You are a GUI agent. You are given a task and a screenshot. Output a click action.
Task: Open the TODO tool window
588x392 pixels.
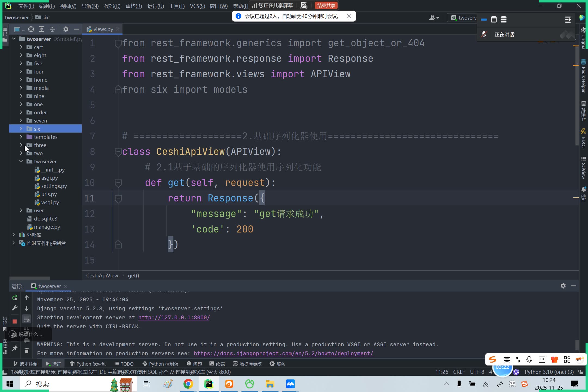(124, 364)
